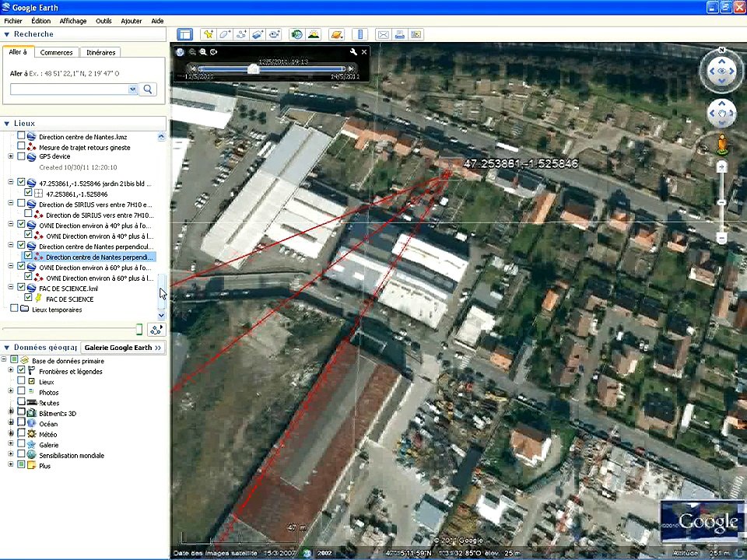
Task: Select Direction centre de Nantes perpendi... item
Action: coord(99,257)
